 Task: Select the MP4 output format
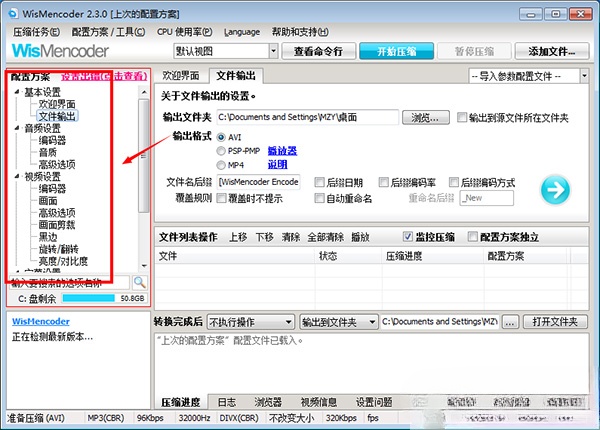tap(221, 165)
